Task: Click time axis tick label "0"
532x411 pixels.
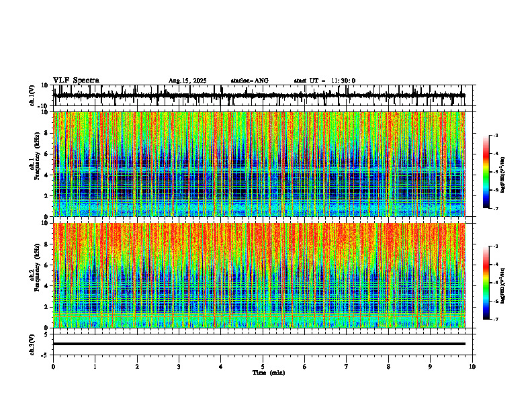Action: 53,367
